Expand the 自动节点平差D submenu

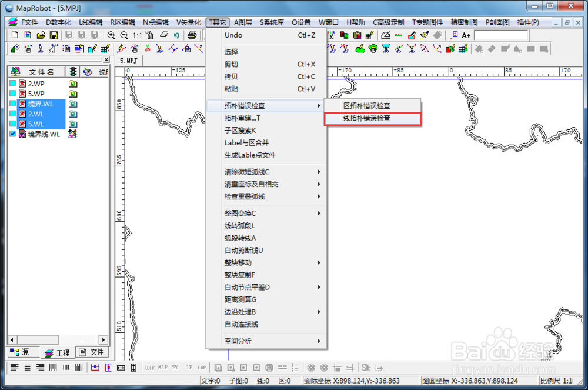point(266,287)
